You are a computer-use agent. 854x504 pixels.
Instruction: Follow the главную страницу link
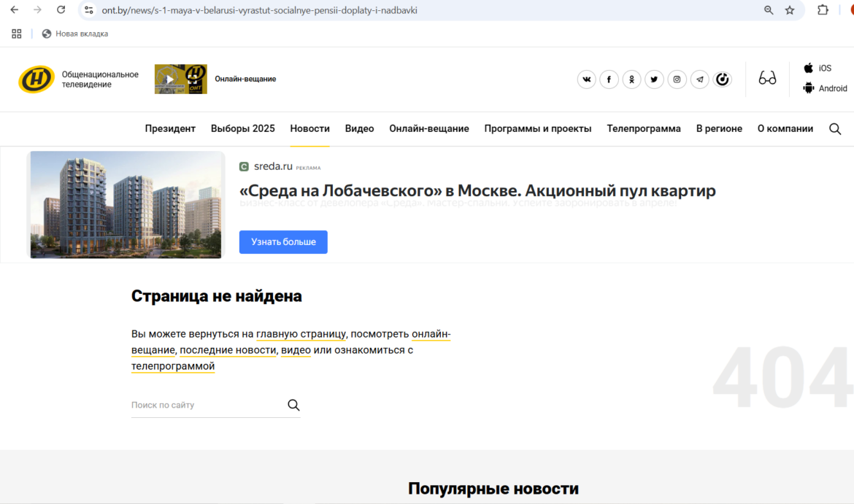click(x=301, y=333)
